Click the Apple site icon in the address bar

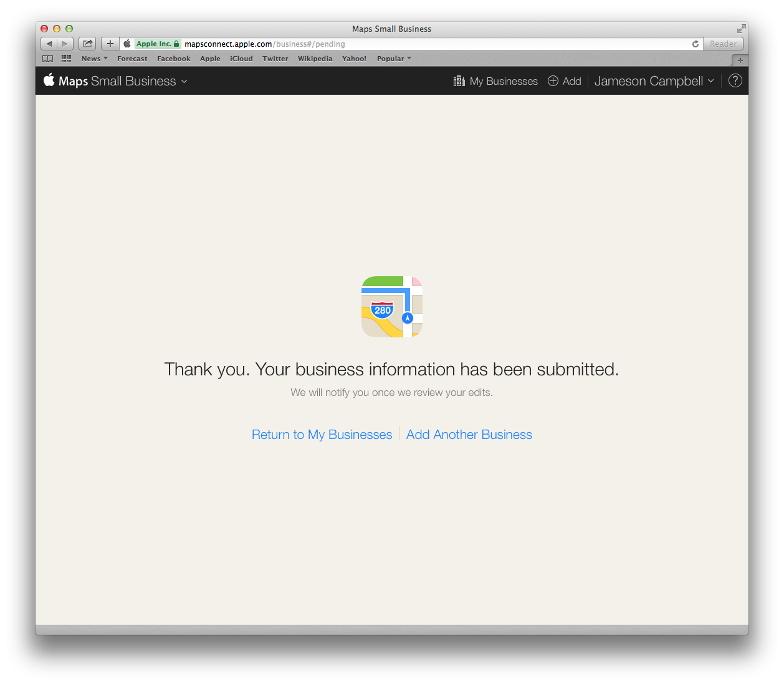pyautogui.click(x=127, y=44)
